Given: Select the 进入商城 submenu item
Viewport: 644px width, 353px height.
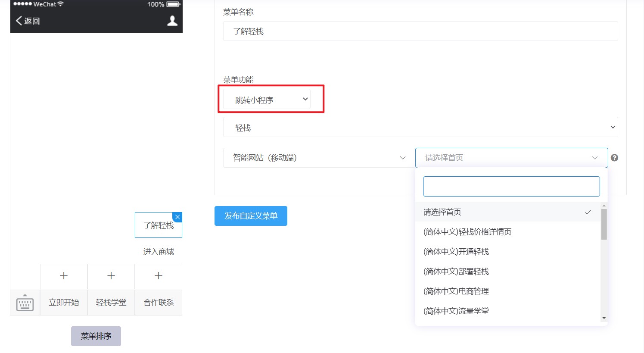Looking at the screenshot, I should coord(159,251).
